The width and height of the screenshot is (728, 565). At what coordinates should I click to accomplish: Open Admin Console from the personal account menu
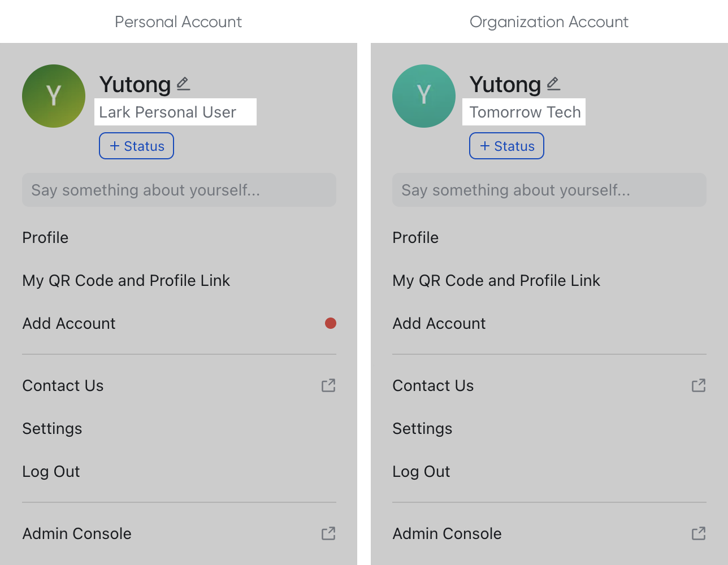[x=76, y=533]
